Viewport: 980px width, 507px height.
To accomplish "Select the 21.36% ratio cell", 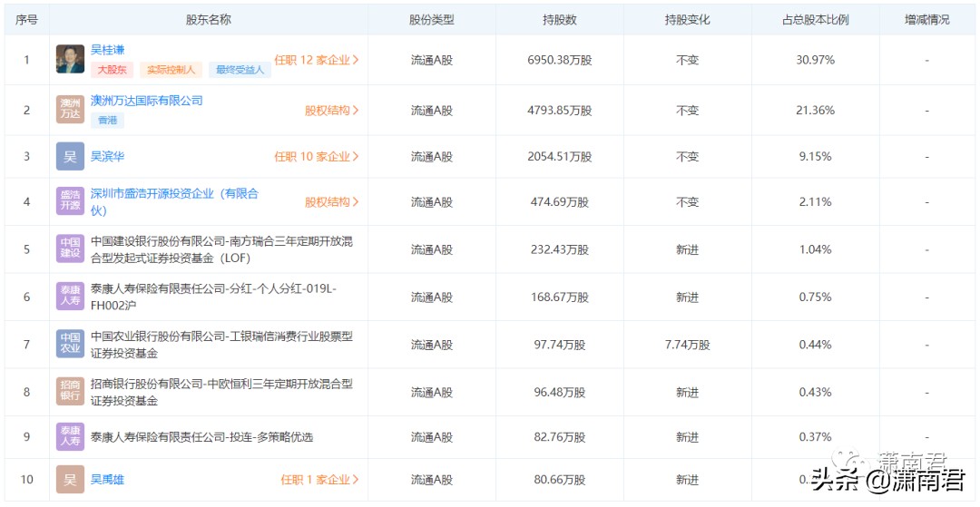I will click(816, 111).
